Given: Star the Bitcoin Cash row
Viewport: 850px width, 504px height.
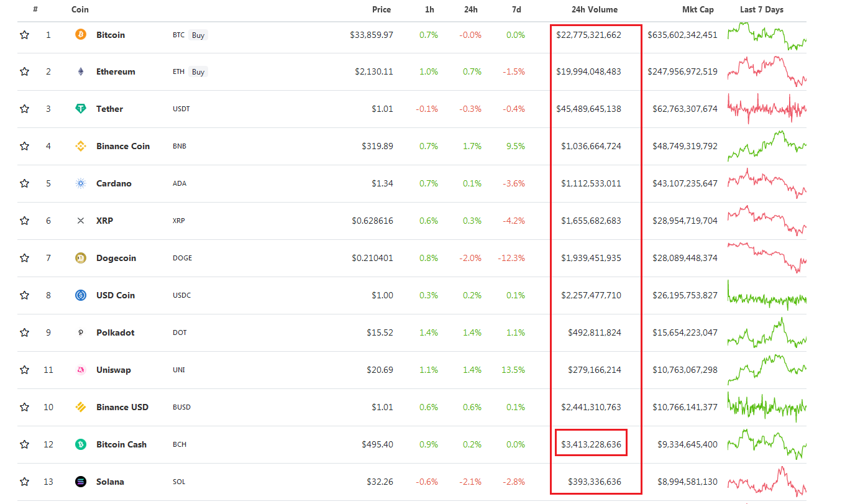Looking at the screenshot, I should click(x=25, y=445).
